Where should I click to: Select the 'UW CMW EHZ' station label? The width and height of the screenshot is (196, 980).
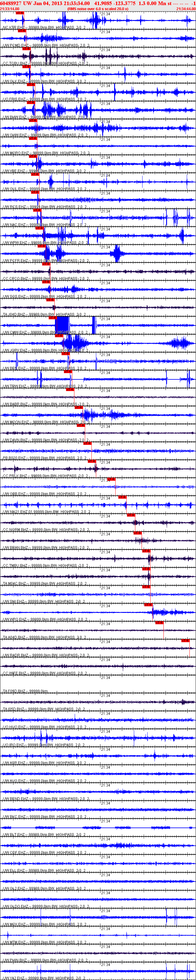point(14,332)
